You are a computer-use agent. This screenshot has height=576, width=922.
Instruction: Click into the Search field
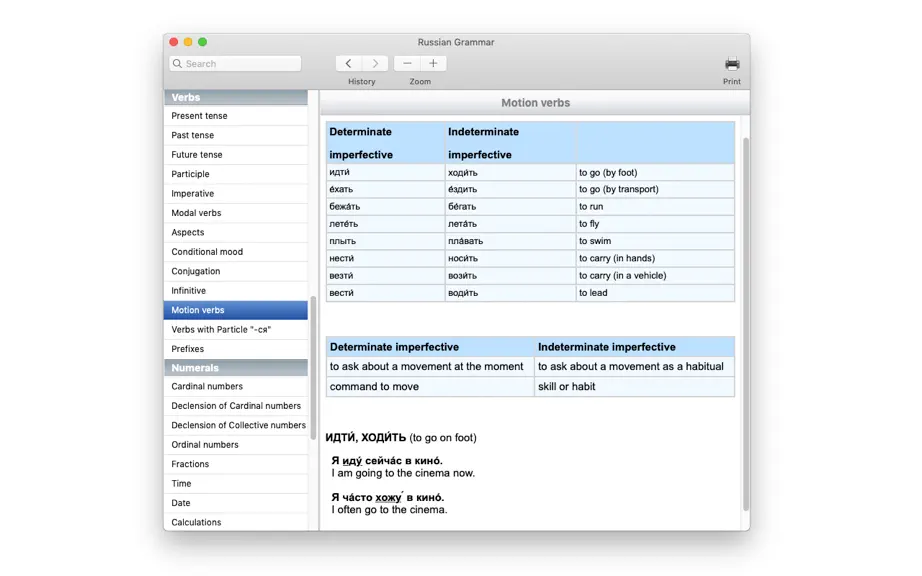point(235,63)
